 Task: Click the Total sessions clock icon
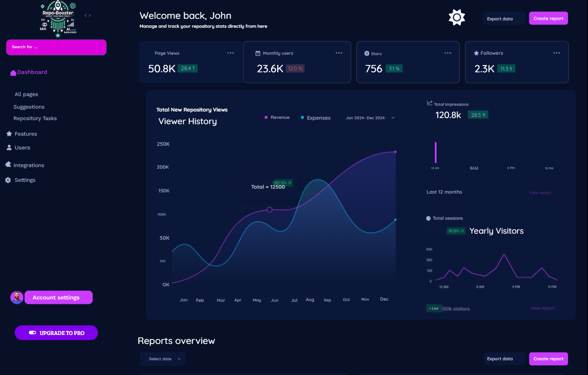coord(428,218)
